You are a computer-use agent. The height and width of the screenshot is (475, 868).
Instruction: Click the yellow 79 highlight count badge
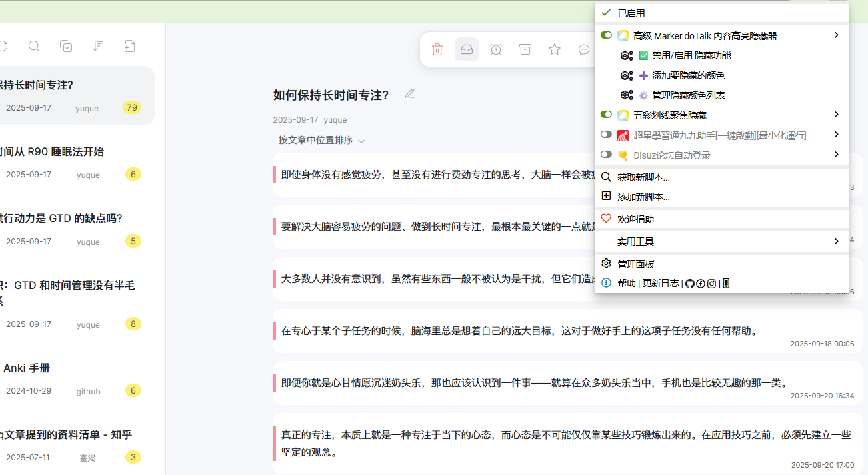(x=131, y=107)
